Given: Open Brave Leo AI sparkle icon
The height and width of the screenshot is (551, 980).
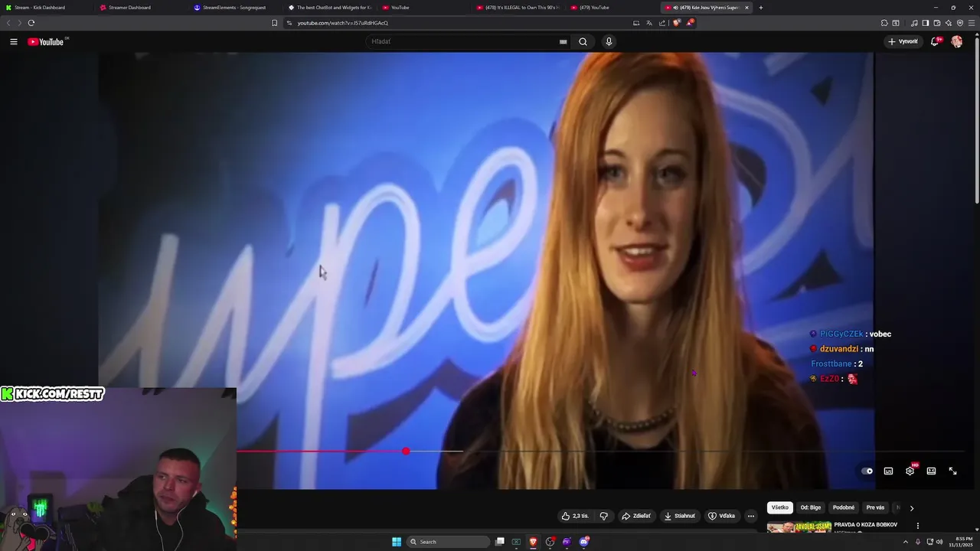Looking at the screenshot, I should 948,23.
